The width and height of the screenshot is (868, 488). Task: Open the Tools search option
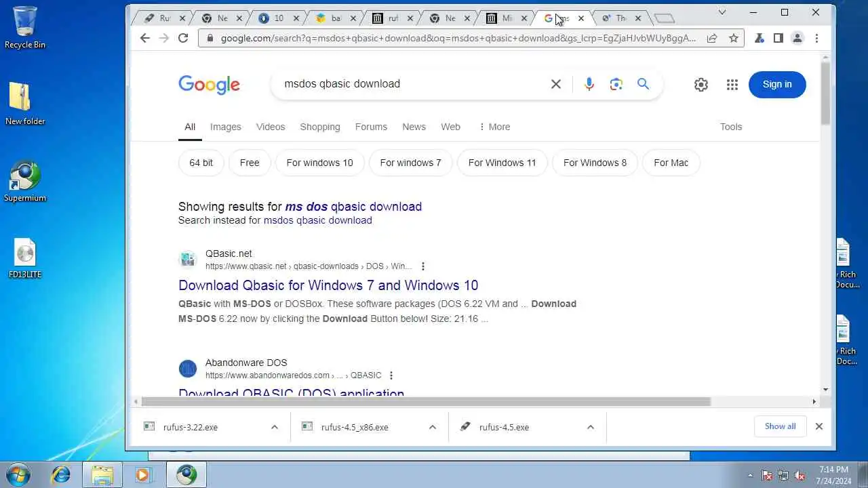coord(731,127)
